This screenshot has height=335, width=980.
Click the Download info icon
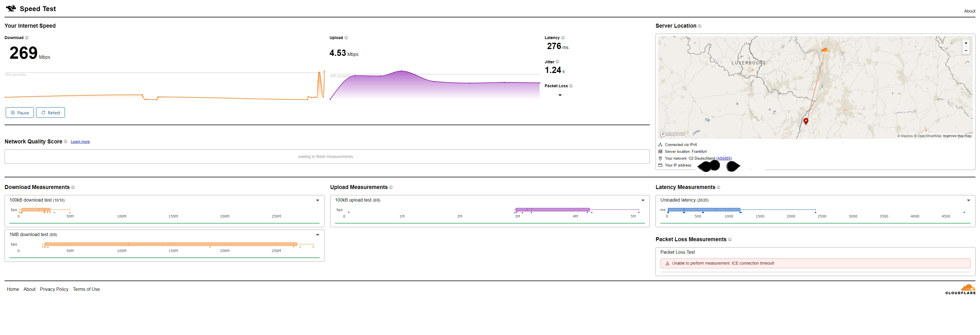pos(26,38)
